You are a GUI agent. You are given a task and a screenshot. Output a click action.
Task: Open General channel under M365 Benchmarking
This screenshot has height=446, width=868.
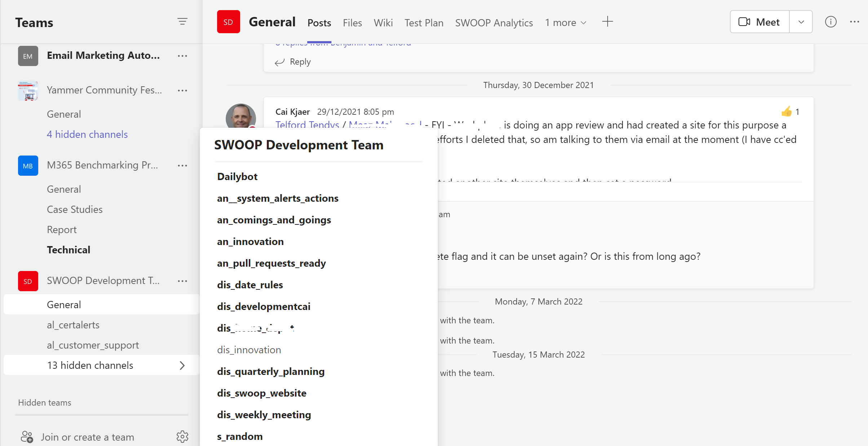64,189
